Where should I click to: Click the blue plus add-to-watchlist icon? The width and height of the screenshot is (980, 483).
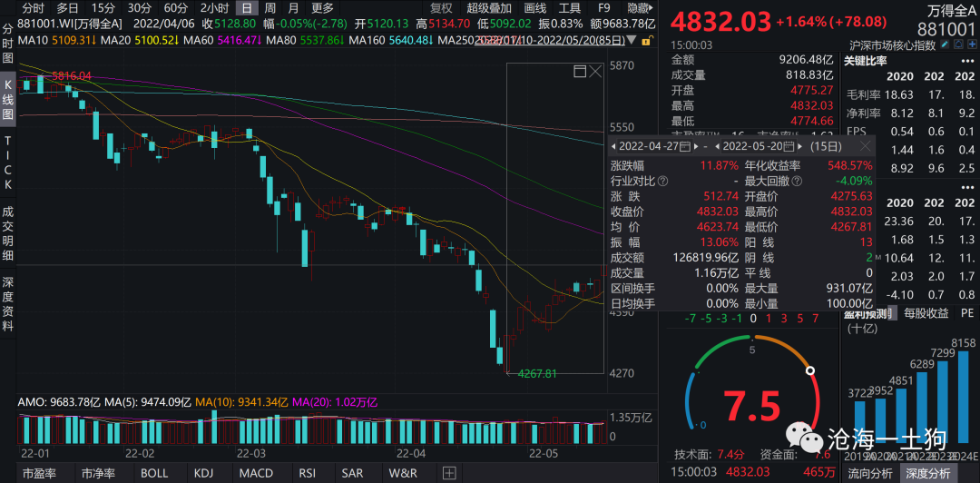(x=973, y=45)
